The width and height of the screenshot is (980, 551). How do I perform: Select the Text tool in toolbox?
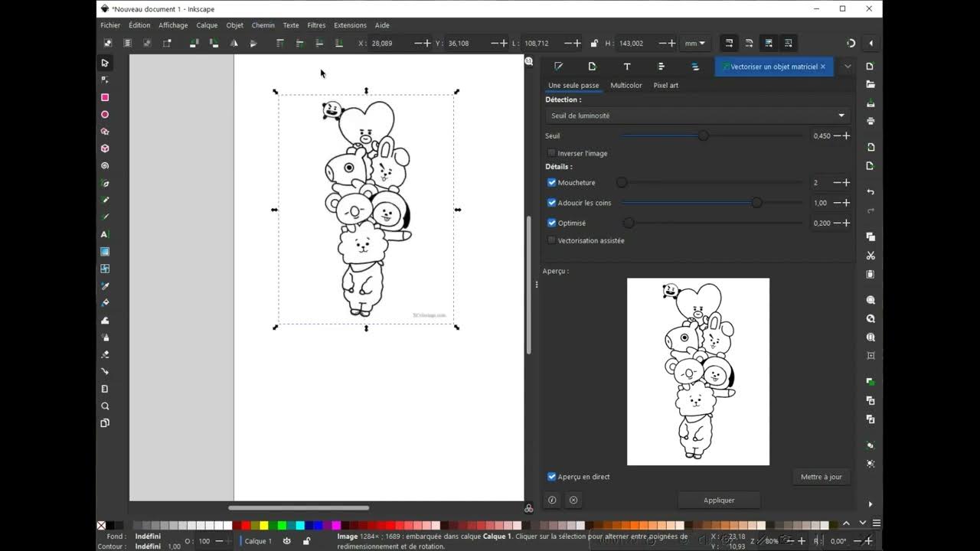tap(105, 234)
